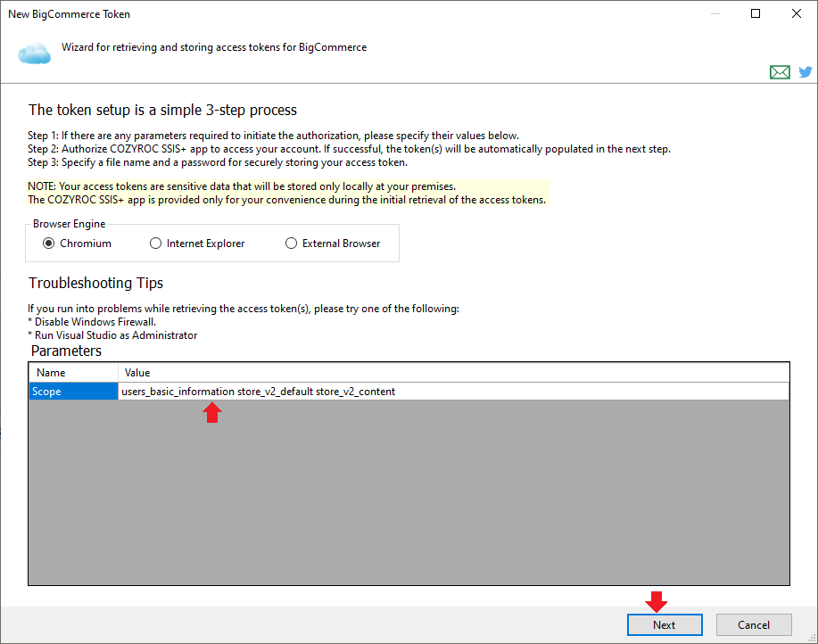Click the Next button
The image size is (818, 644).
pos(665,624)
